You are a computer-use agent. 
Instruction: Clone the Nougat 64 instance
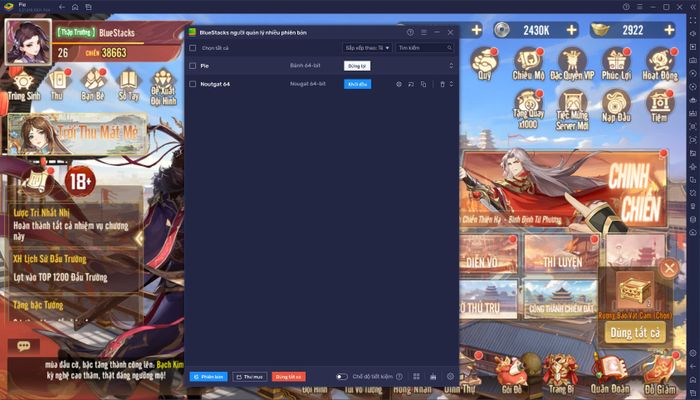(x=423, y=84)
